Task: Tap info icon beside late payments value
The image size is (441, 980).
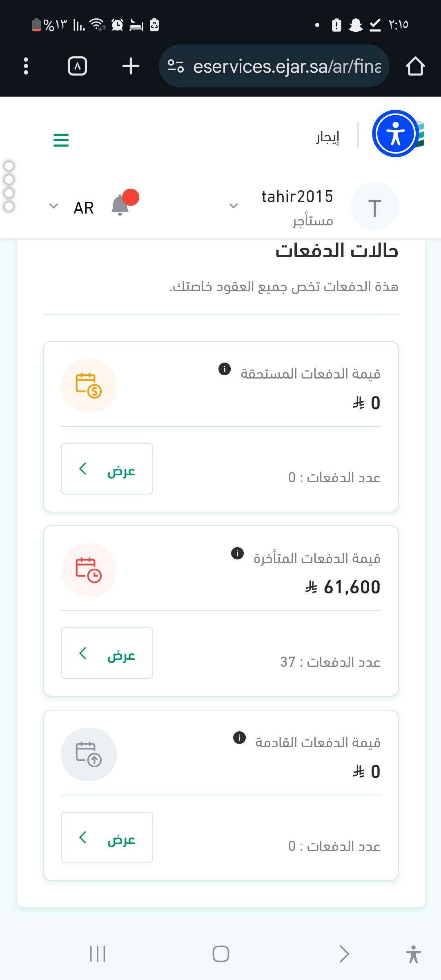Action: coord(237,553)
